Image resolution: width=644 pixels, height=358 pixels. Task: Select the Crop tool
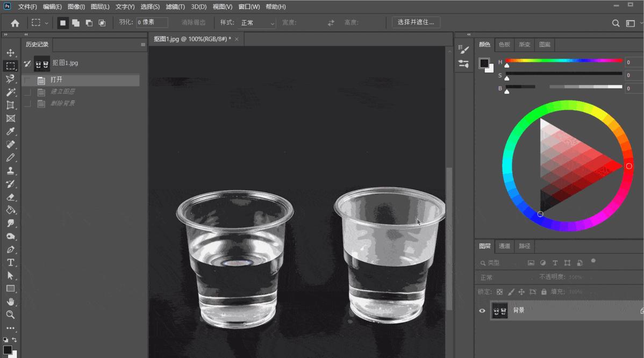point(11,105)
